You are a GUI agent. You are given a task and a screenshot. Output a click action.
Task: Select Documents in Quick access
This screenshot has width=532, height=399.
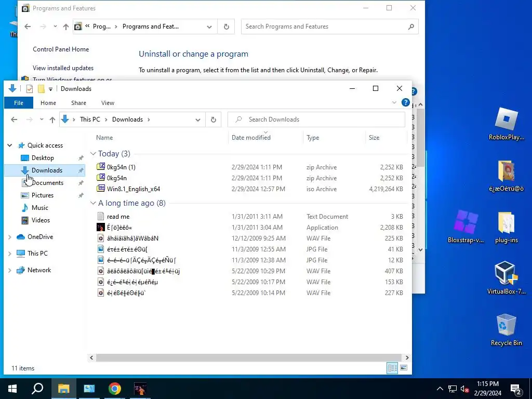pos(47,183)
